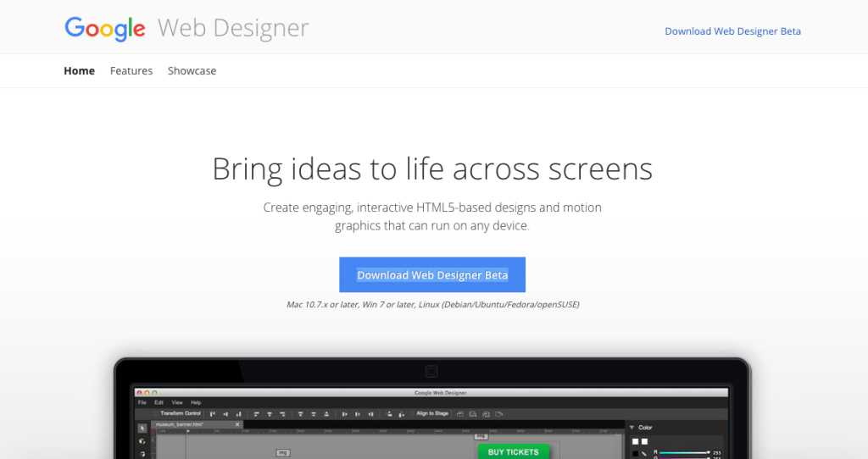Enable the Align to Stage checkbox
This screenshot has width=868, height=459.
coord(412,413)
